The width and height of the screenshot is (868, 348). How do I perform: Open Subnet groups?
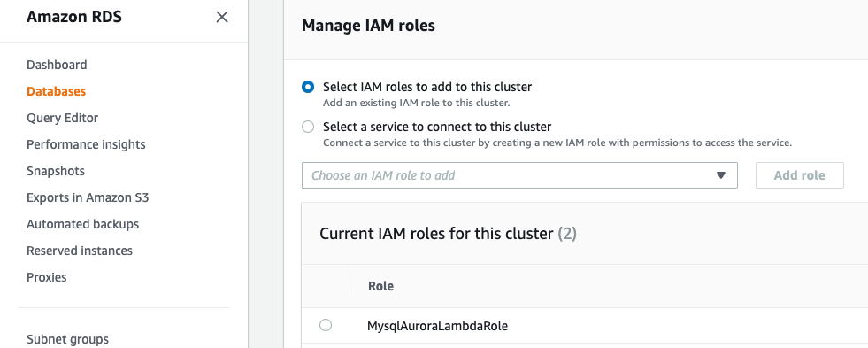[x=67, y=339]
